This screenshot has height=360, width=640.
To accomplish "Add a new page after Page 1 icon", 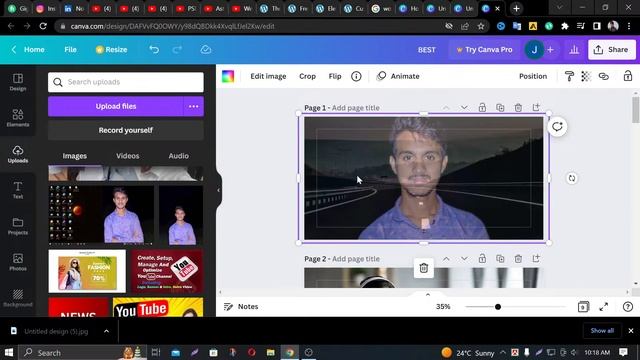I will pyautogui.click(x=536, y=107).
